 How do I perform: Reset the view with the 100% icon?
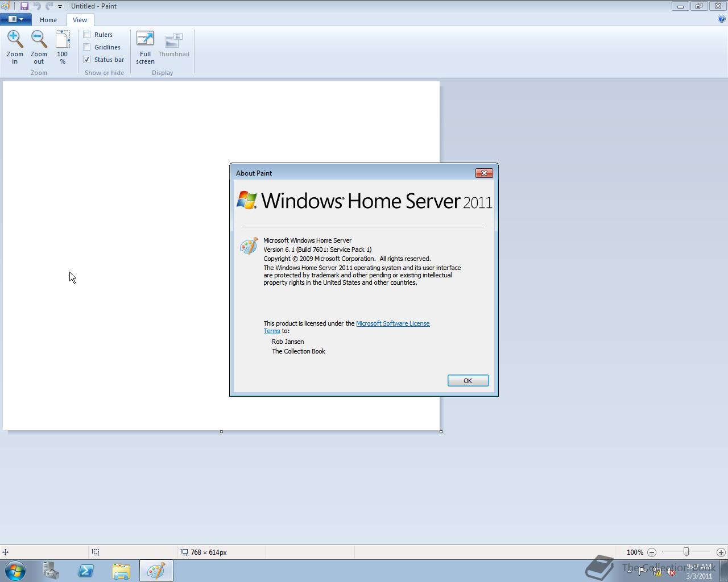coord(63,40)
